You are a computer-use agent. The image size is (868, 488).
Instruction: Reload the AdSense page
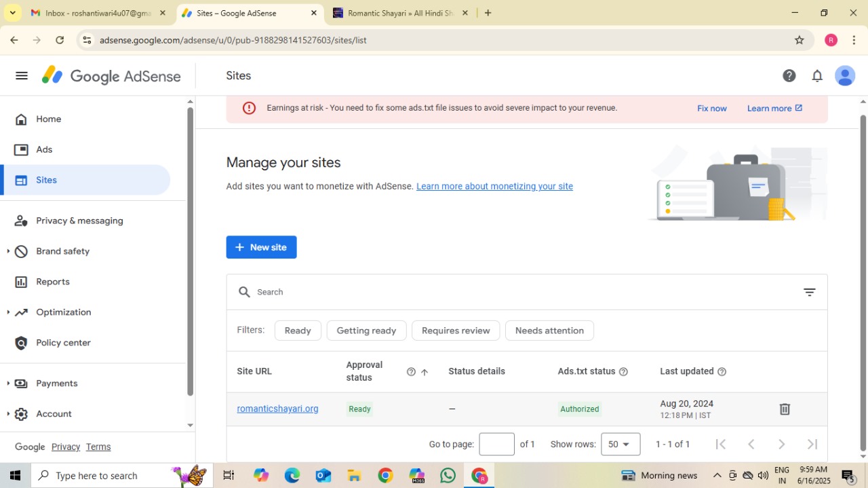(x=60, y=40)
